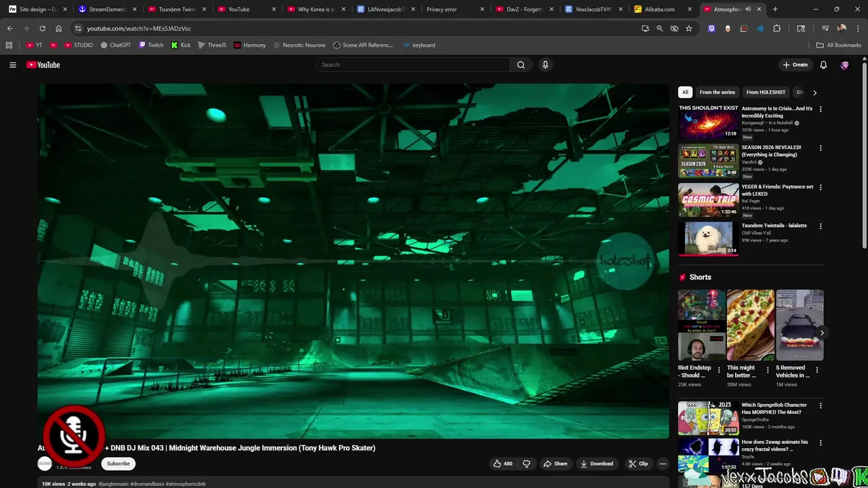Open options for Tsundere Twintails video
Image resolution: width=868 pixels, height=488 pixels.
coord(821,226)
